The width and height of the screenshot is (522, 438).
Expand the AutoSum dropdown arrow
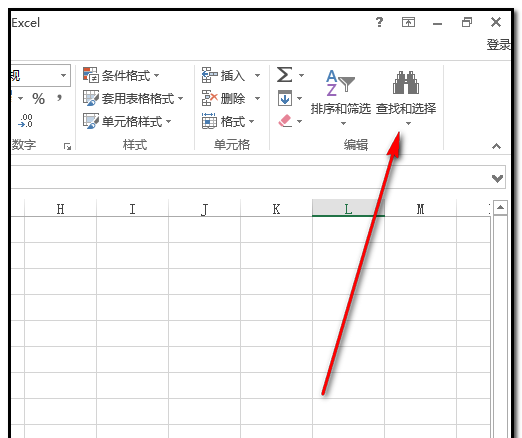(x=301, y=76)
